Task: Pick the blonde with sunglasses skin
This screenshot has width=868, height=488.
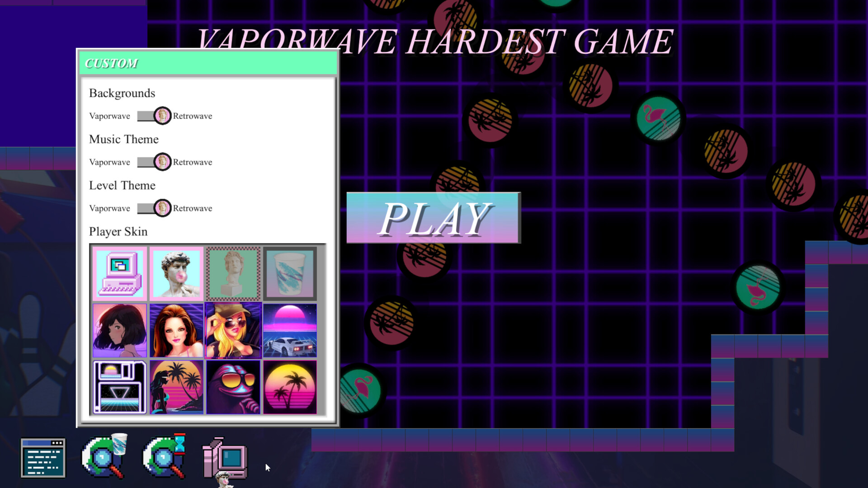Action: coord(233,330)
